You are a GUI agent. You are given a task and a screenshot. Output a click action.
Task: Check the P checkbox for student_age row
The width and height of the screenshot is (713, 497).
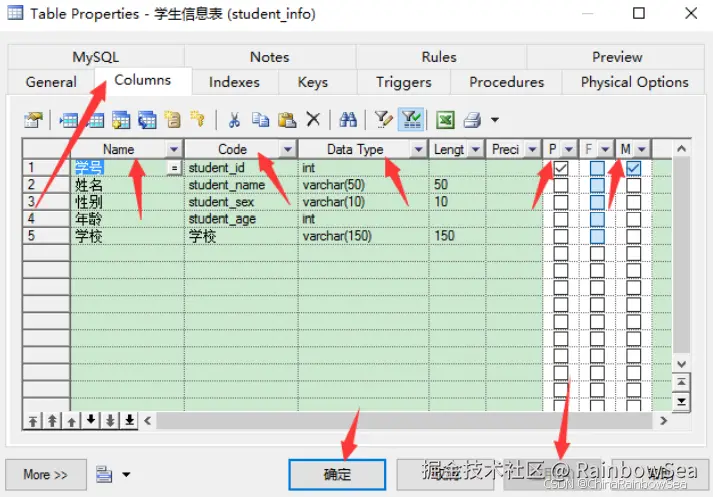(561, 219)
